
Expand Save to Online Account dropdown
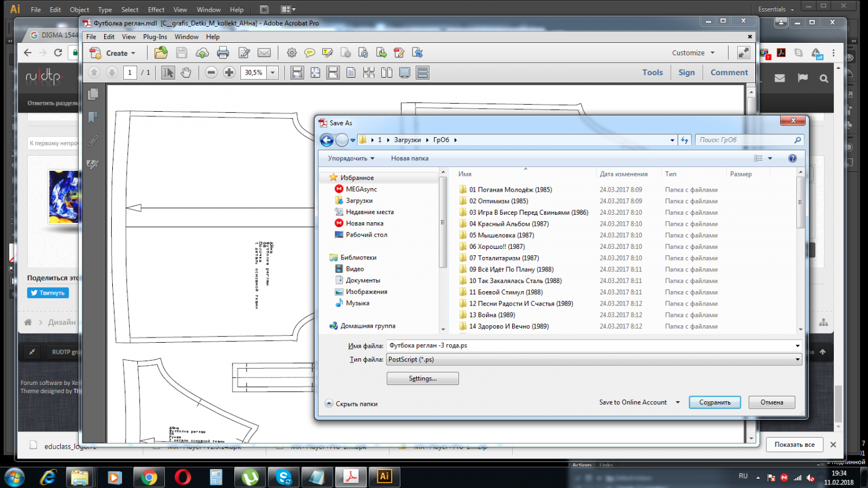click(677, 402)
